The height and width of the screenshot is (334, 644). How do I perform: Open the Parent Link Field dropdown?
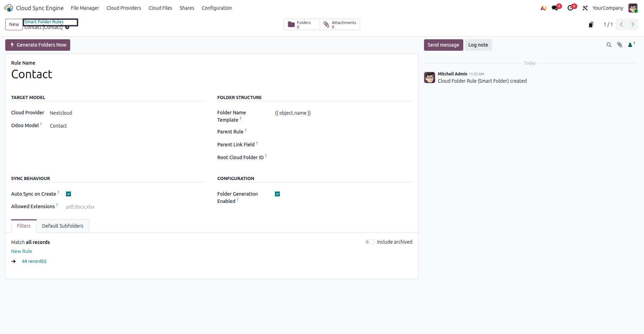[343, 145]
